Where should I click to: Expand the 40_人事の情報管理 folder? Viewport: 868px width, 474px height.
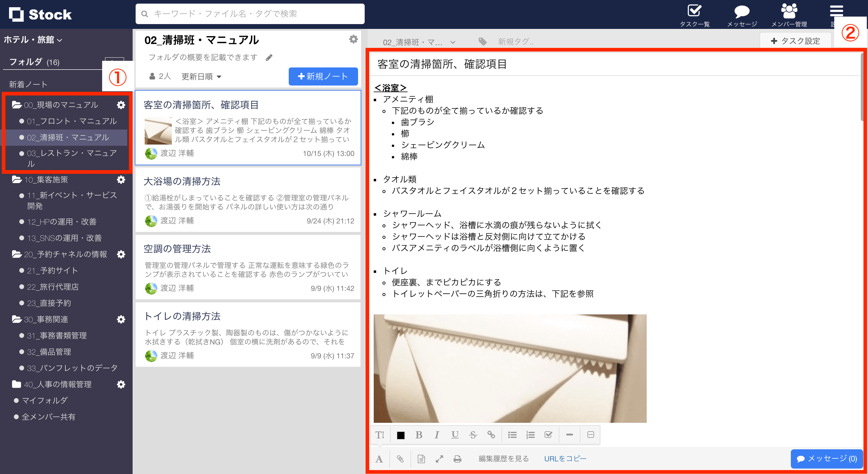[x=17, y=385]
